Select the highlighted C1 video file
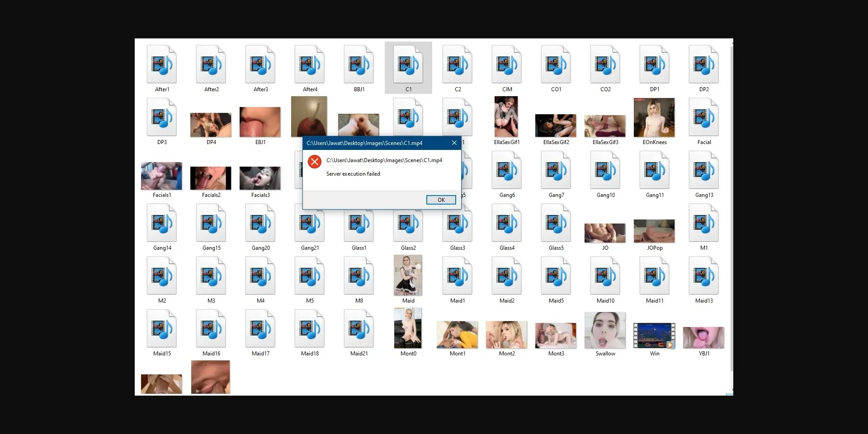The height and width of the screenshot is (434, 868). click(408, 65)
